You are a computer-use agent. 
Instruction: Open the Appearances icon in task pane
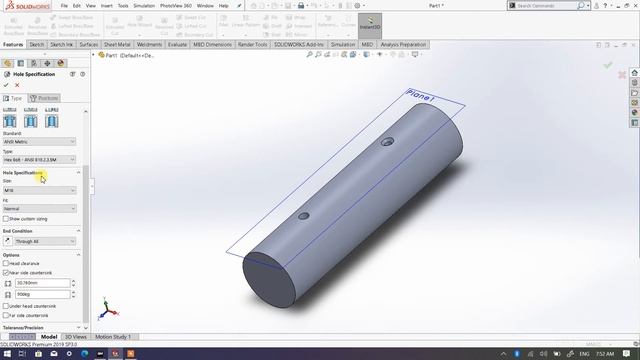click(635, 113)
